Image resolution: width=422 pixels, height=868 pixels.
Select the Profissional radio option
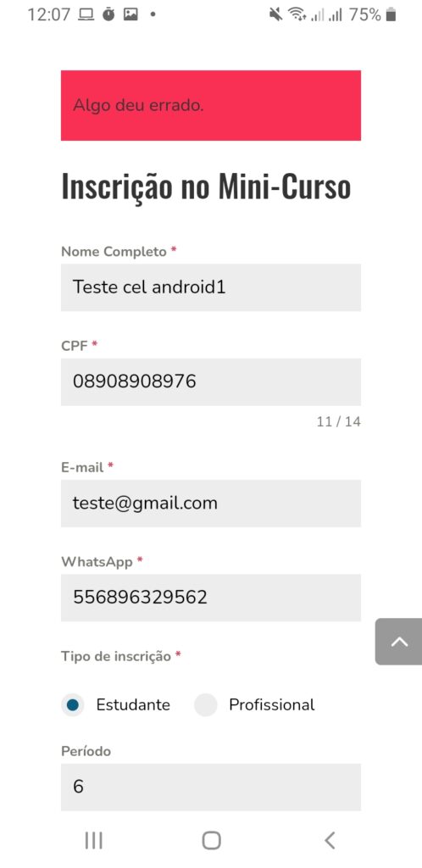coord(205,704)
